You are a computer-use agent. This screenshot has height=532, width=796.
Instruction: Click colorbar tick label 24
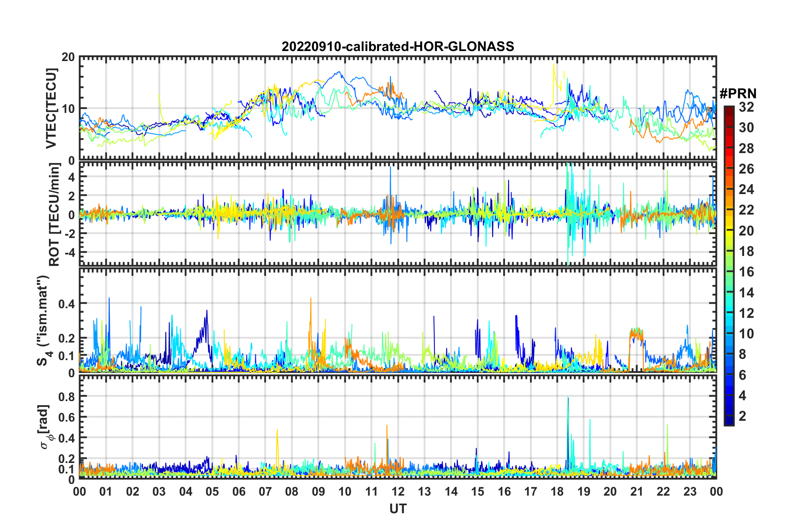746,189
